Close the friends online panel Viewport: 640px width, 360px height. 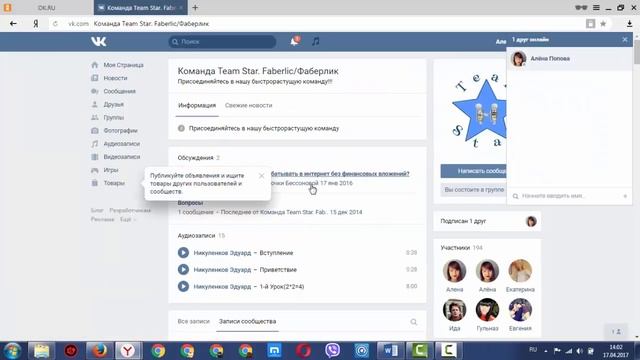tap(625, 40)
